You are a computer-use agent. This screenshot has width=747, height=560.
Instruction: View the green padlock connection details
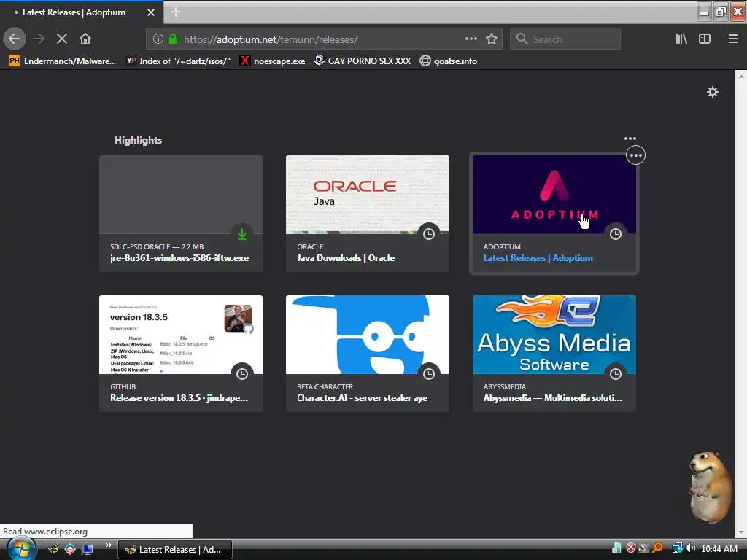(172, 39)
